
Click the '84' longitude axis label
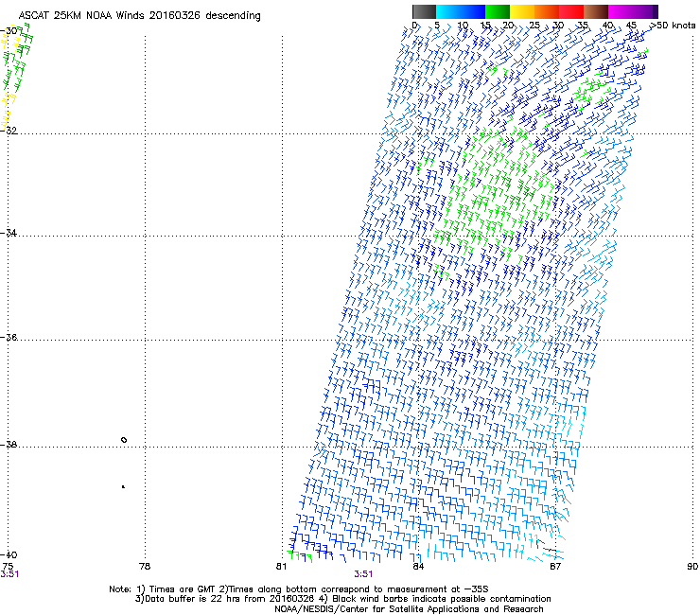[x=417, y=566]
